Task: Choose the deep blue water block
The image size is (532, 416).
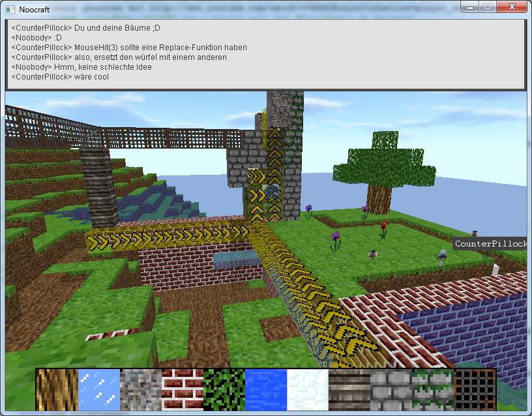Action: click(x=266, y=389)
